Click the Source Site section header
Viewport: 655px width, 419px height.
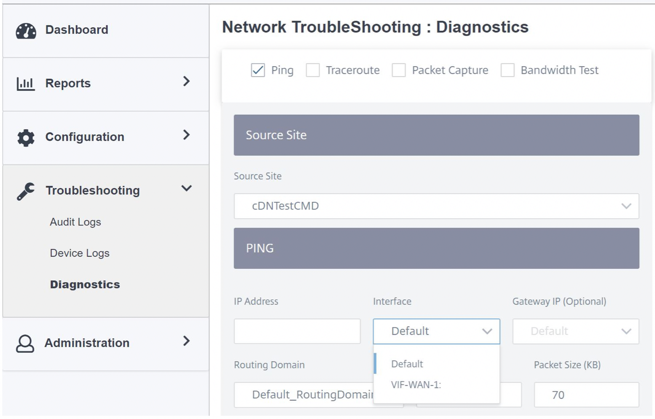(x=437, y=135)
